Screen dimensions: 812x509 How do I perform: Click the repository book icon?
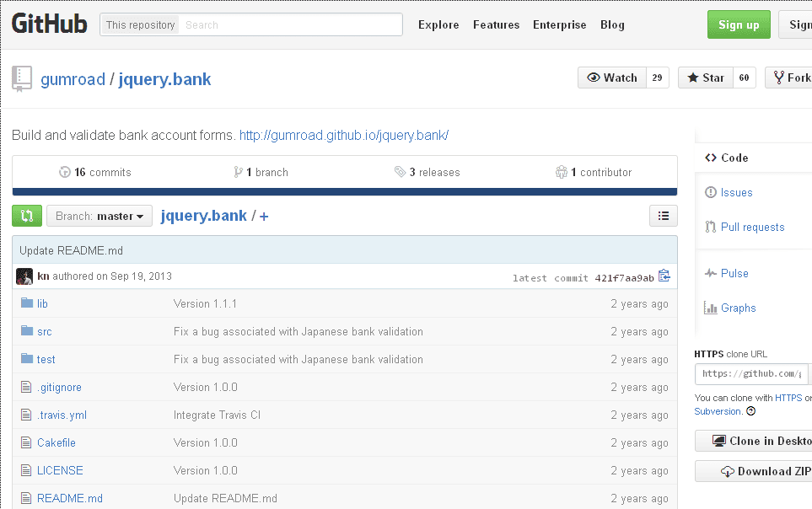click(x=22, y=78)
